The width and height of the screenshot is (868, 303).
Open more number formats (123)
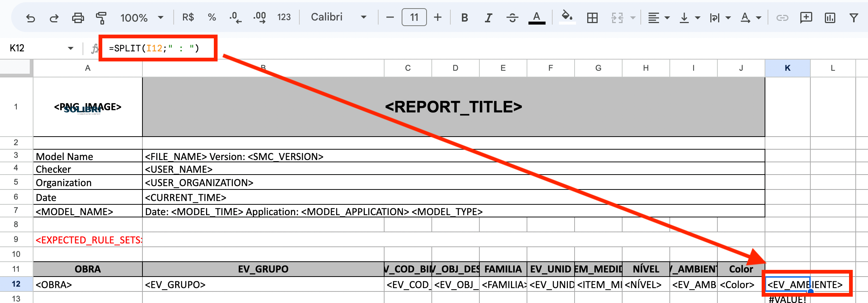click(x=284, y=17)
